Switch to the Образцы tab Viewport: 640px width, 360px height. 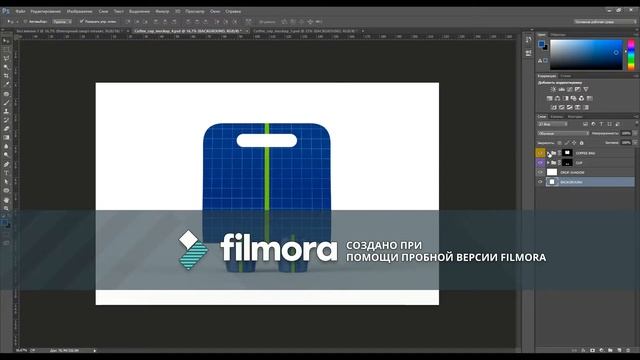click(558, 35)
